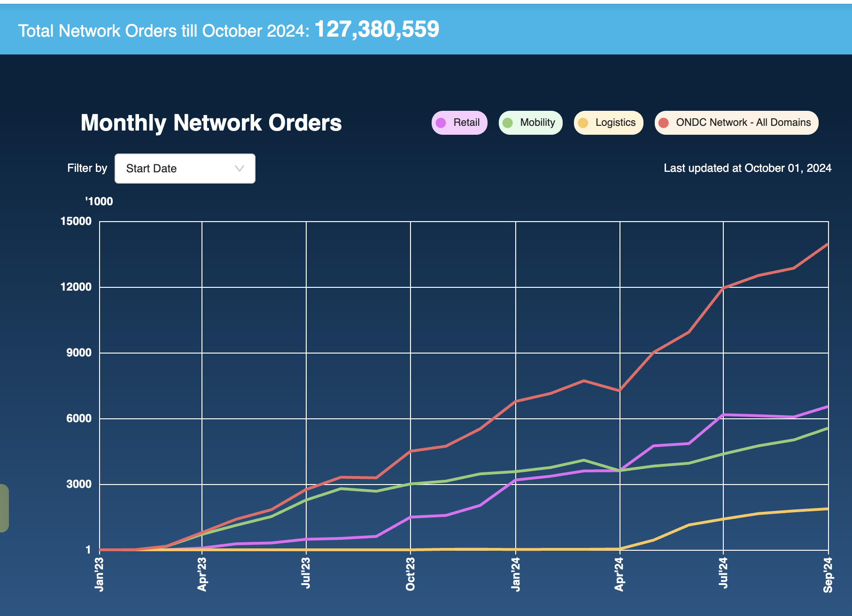Click the Jan'24 x-axis label

click(516, 574)
